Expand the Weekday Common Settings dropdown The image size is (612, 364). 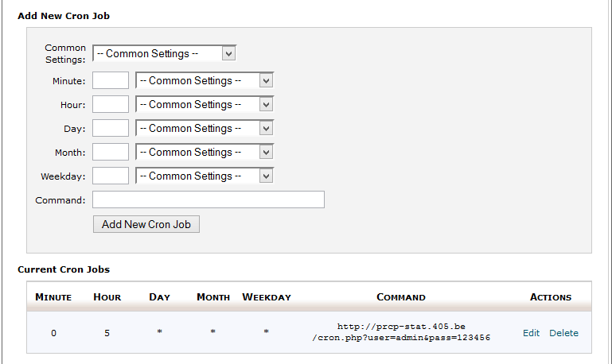click(205, 176)
